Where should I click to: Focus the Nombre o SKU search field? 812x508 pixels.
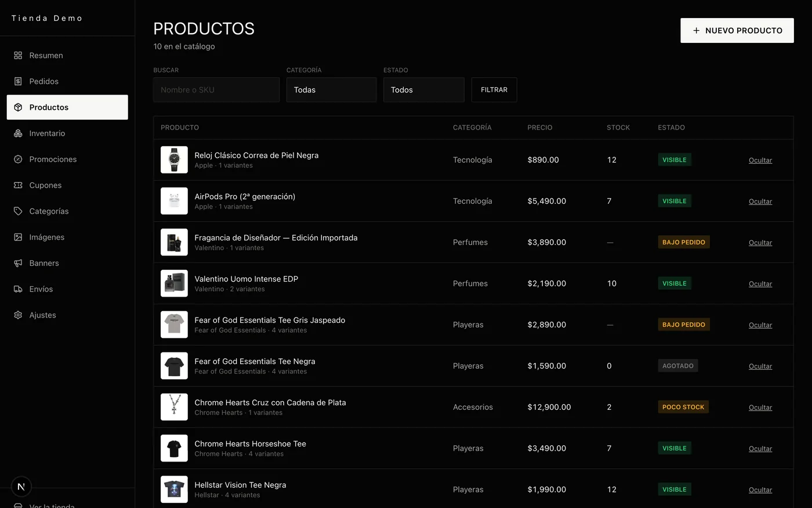(x=216, y=90)
